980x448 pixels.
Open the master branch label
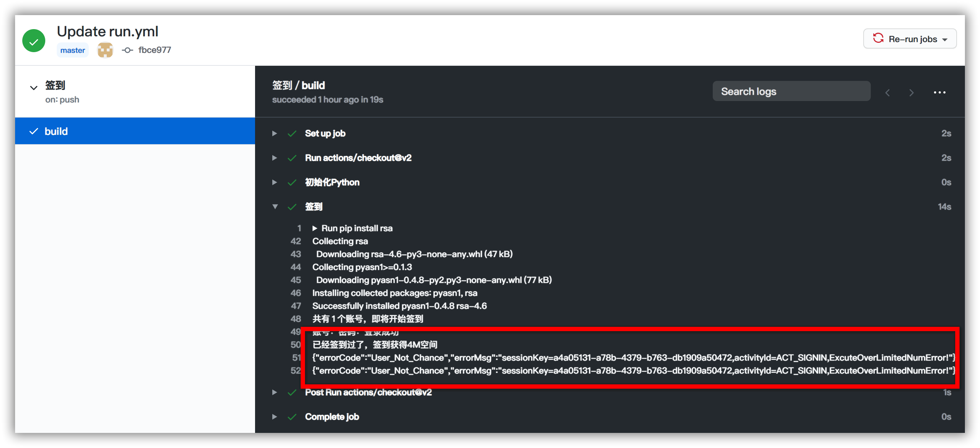pyautogui.click(x=72, y=50)
